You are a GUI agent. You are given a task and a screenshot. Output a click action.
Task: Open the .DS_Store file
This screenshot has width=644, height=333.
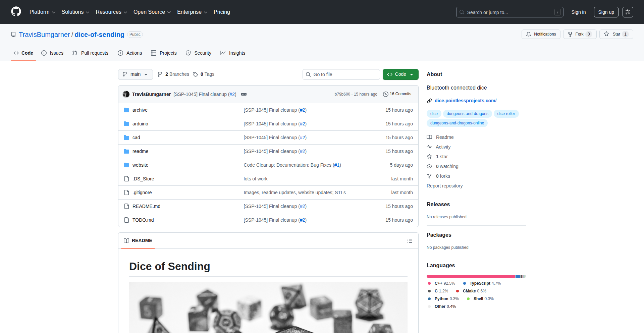click(x=143, y=179)
